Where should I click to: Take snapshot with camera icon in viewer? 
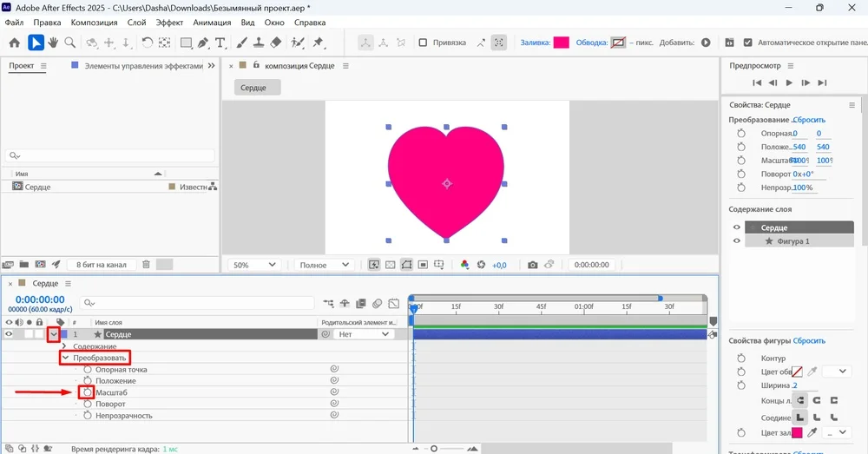tap(533, 265)
